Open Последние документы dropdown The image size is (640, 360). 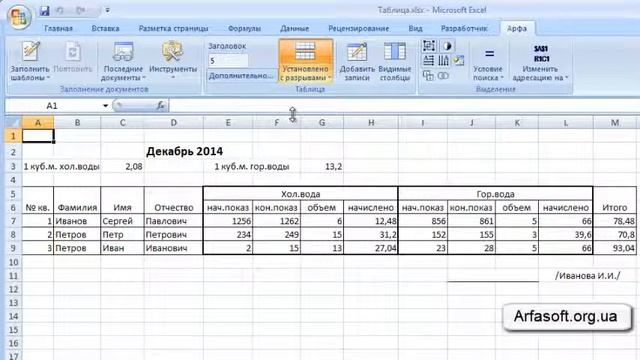[x=123, y=61]
